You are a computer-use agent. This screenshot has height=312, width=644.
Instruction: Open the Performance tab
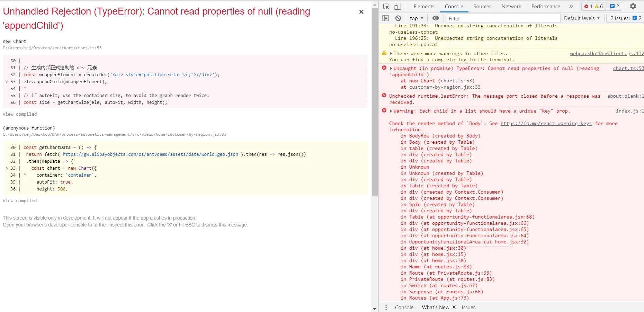[546, 6]
